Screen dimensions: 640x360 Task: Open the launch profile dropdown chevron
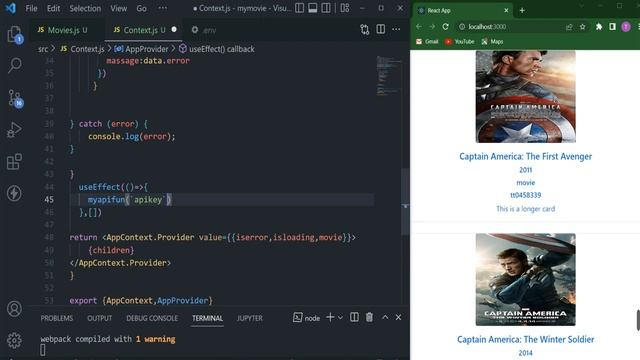[340, 317]
